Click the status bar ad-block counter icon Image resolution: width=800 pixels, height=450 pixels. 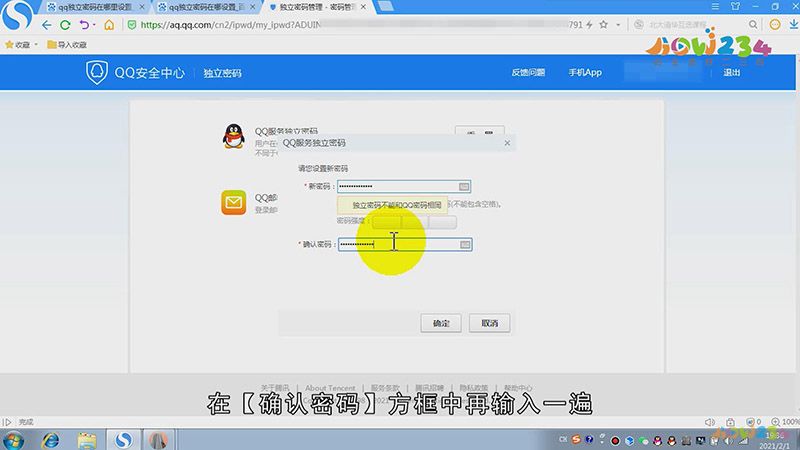click(753, 422)
